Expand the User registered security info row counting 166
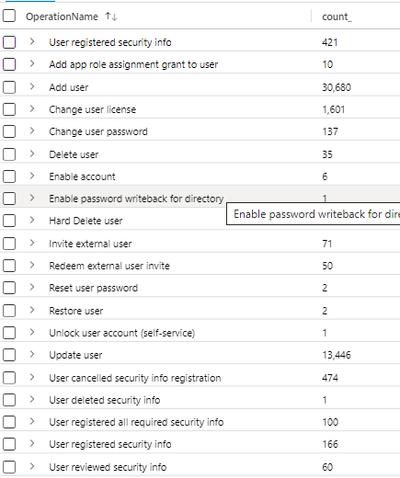This screenshot has height=478, width=400. (x=32, y=443)
